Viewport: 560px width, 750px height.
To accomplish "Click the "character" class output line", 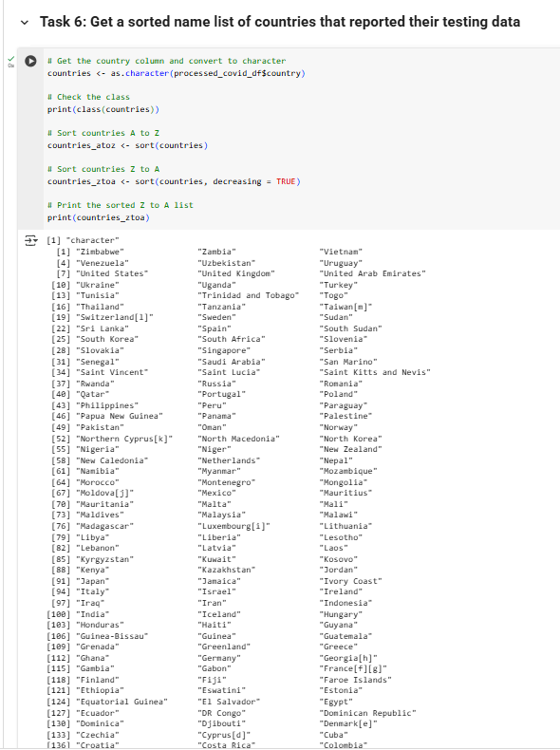I will [83, 240].
